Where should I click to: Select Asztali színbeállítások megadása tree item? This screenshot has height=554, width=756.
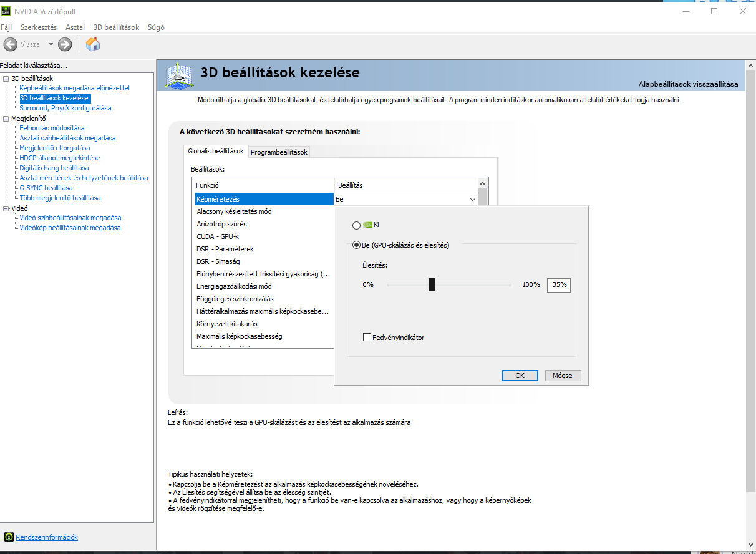67,138
